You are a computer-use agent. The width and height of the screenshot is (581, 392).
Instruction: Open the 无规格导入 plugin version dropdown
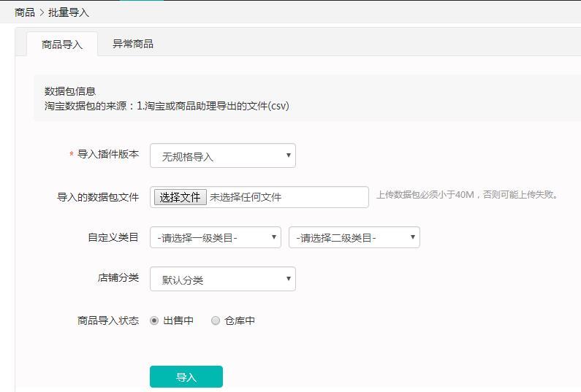223,155
